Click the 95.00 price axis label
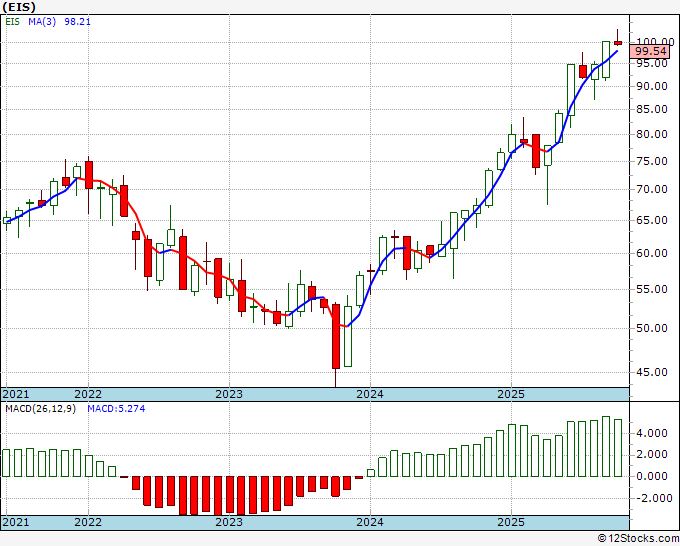Screen dimensions: 680x546 [652, 63]
